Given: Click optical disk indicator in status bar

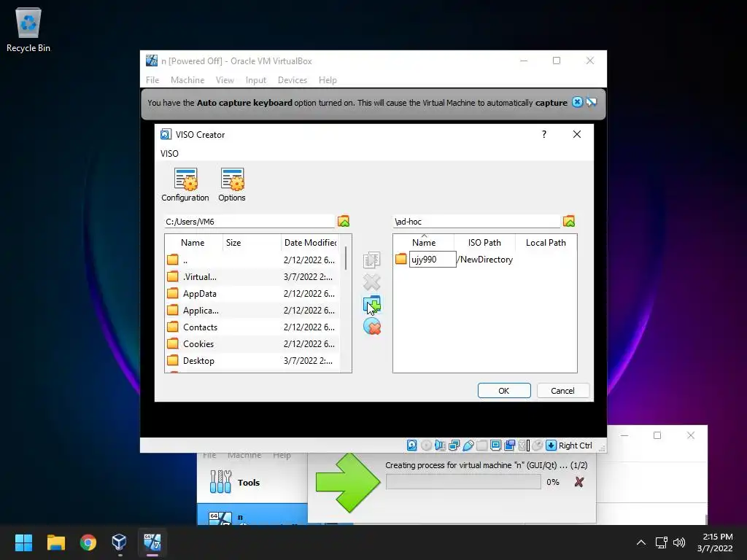Looking at the screenshot, I should (426, 446).
